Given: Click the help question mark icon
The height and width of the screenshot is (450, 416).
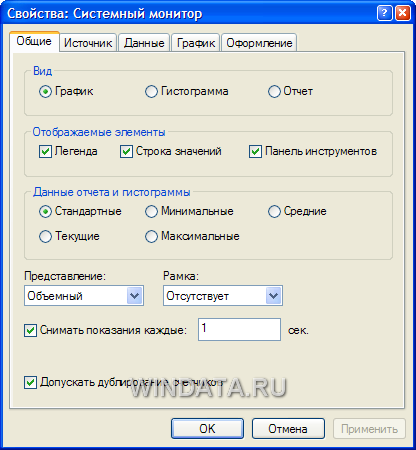Looking at the screenshot, I should pyautogui.click(x=384, y=13).
